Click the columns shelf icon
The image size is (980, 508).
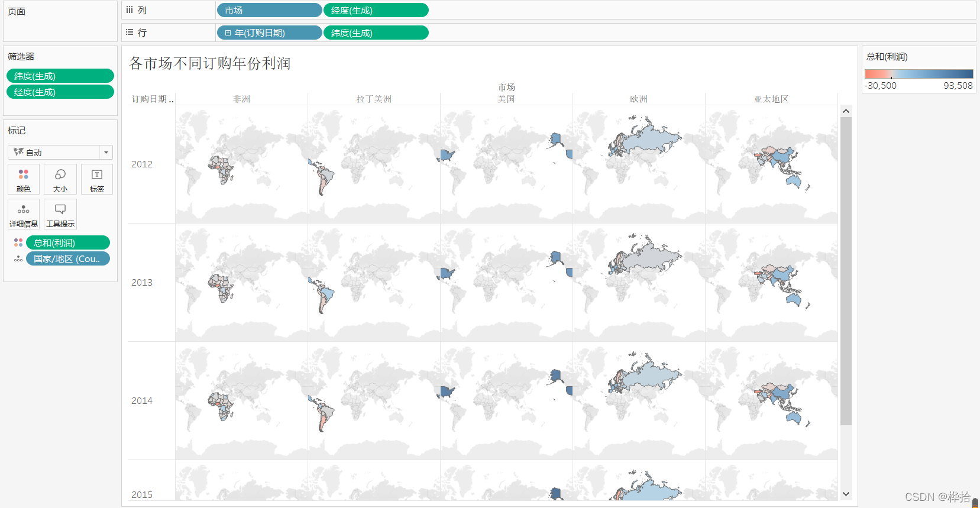(x=130, y=10)
